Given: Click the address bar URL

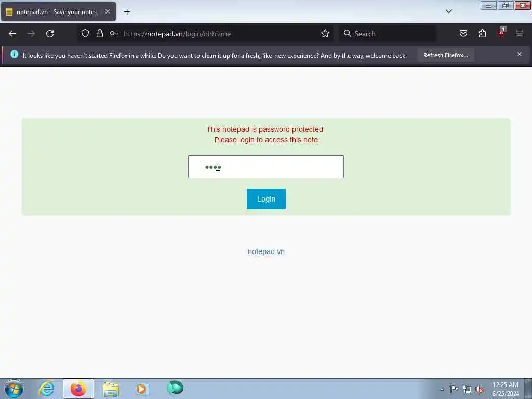Looking at the screenshot, I should pos(177,34).
